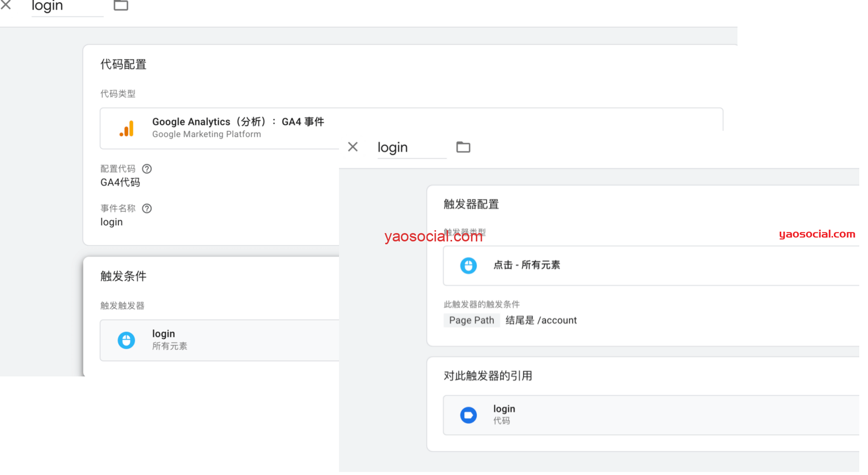Close the login trigger editor panel
The image size is (868, 475).
pyautogui.click(x=353, y=147)
